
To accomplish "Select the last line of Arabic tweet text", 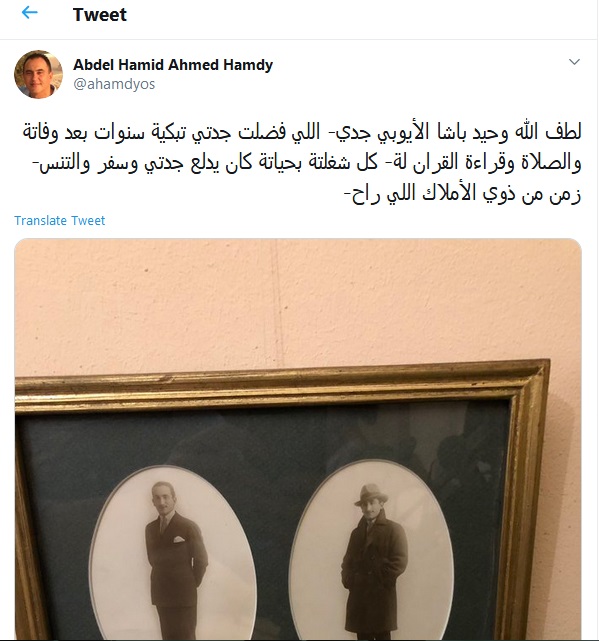I will tap(463, 193).
